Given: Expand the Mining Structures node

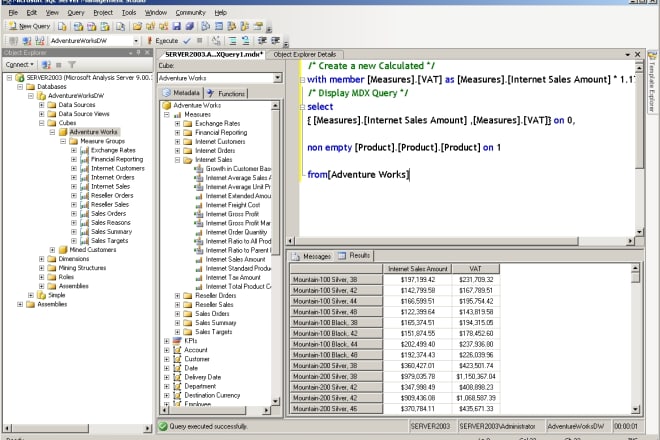Looking at the screenshot, I should [x=42, y=268].
